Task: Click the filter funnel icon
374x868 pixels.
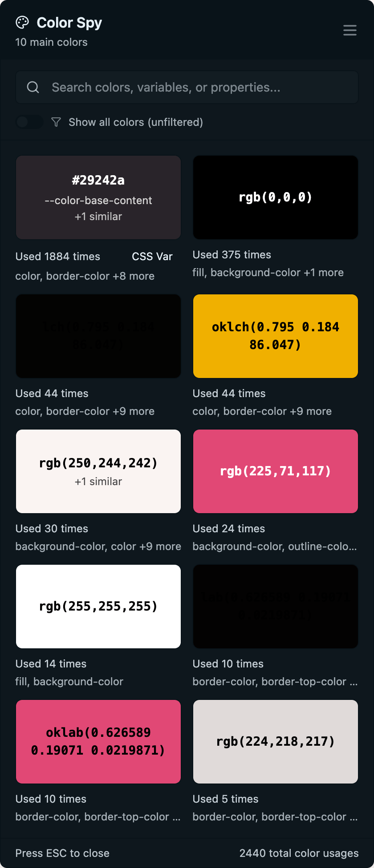Action: point(56,122)
